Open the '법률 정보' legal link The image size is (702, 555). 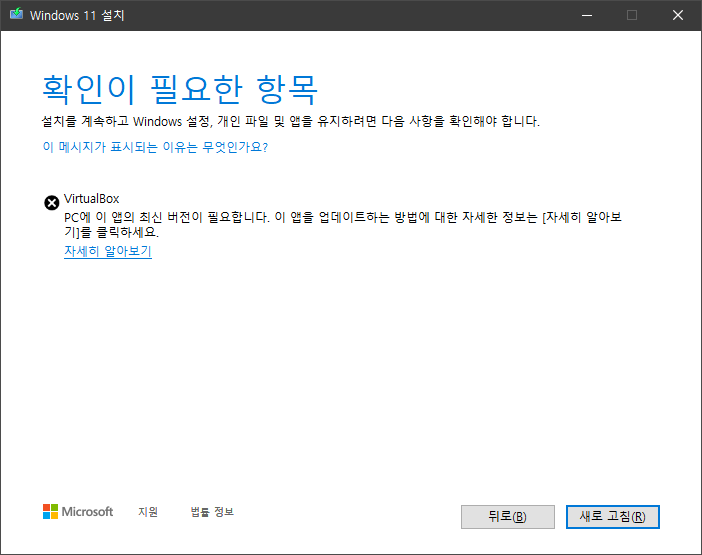(212, 512)
